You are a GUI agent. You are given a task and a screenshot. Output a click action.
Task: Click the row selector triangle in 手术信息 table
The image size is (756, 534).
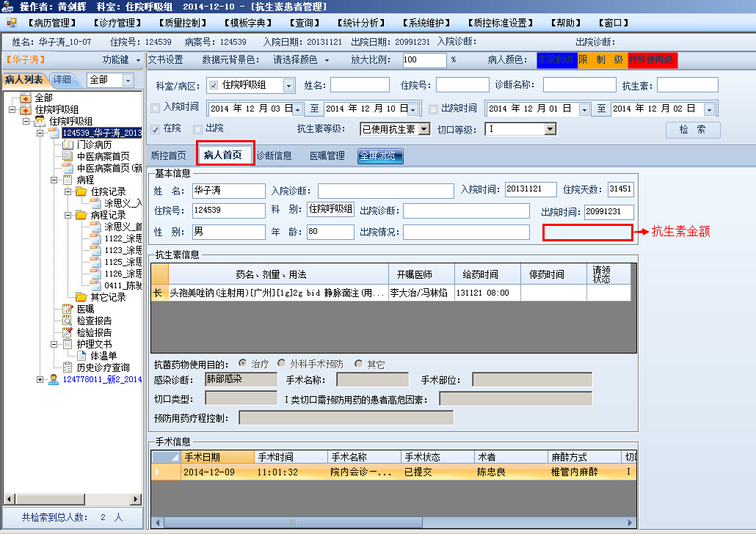157,472
